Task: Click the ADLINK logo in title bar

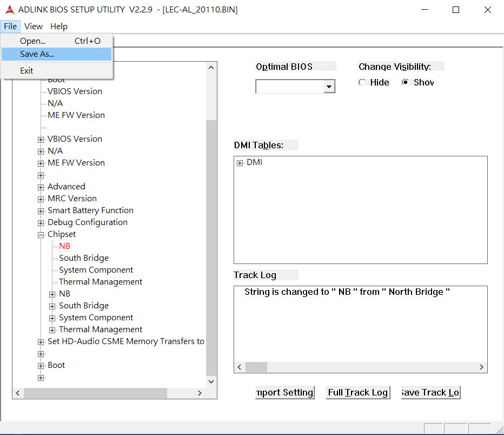Action: [10, 10]
